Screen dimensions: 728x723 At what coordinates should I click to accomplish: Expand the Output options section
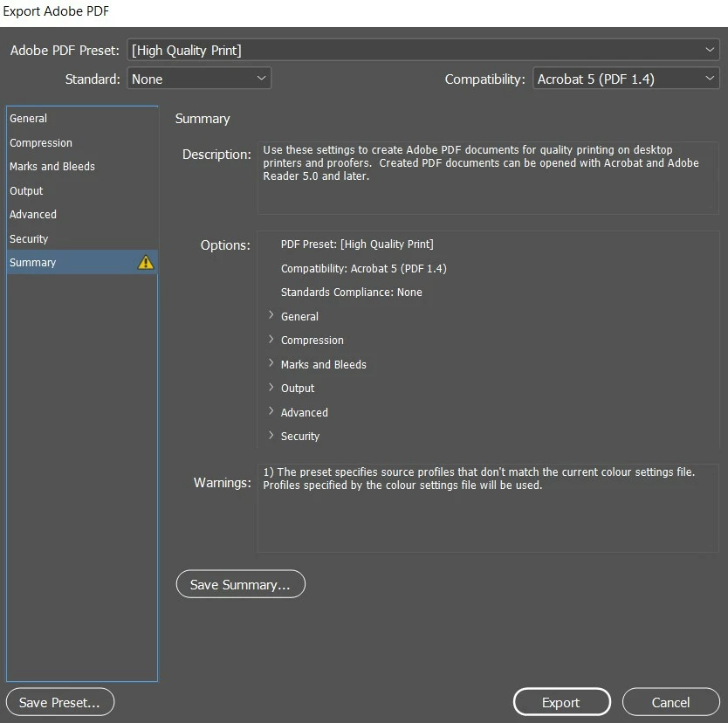pyautogui.click(x=271, y=388)
